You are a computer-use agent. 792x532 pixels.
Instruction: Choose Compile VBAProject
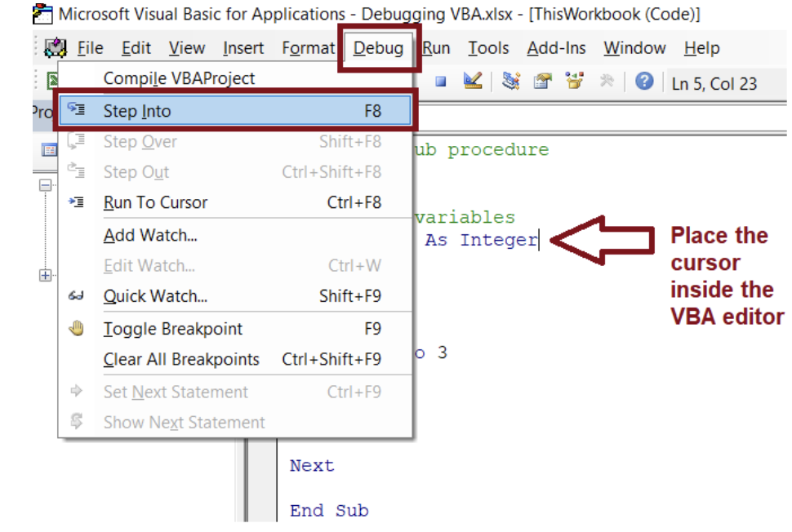coord(179,78)
